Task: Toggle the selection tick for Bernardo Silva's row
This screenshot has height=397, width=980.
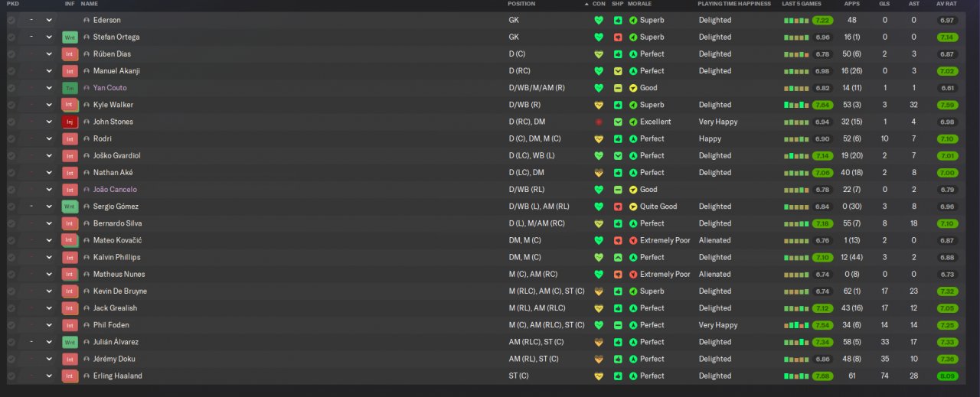Action: [x=11, y=223]
